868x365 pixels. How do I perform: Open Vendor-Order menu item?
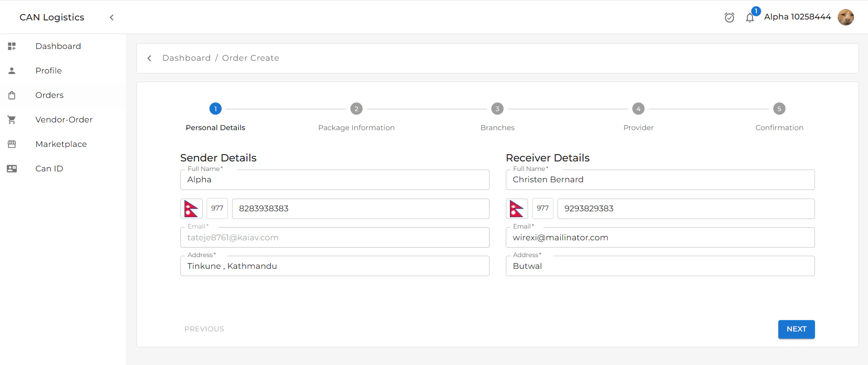click(x=63, y=120)
